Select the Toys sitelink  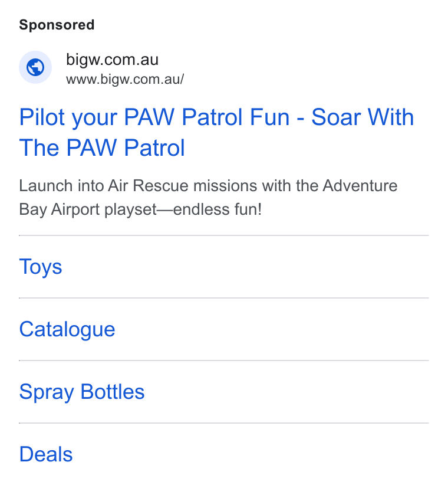point(41,267)
